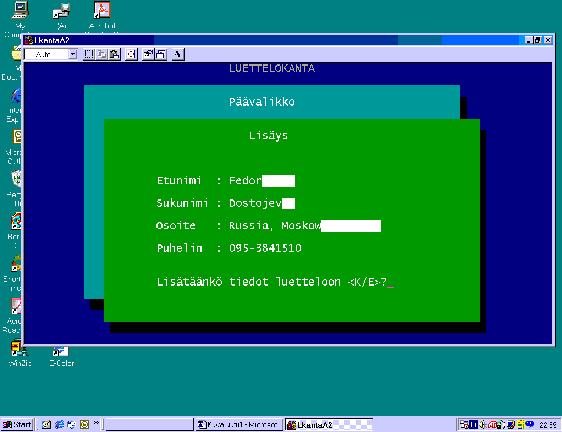
Task: Select the LkantaA2 taskbar button
Action: tap(328, 425)
